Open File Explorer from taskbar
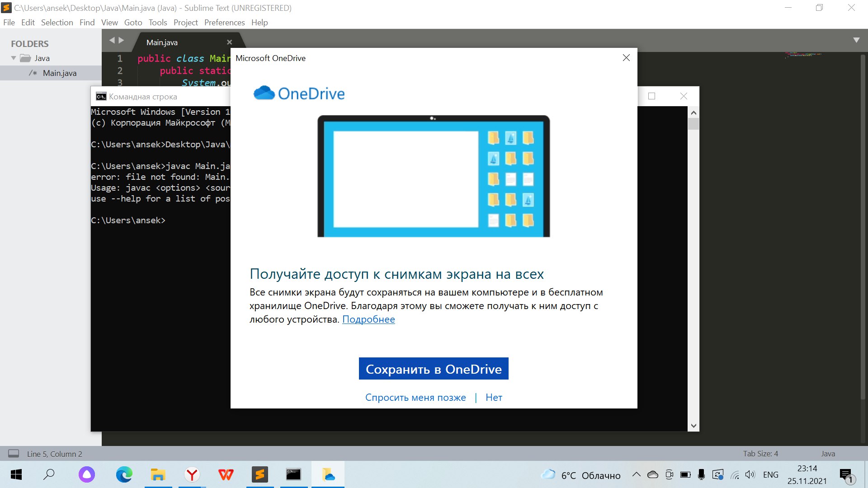This screenshot has height=488, width=868. click(158, 474)
